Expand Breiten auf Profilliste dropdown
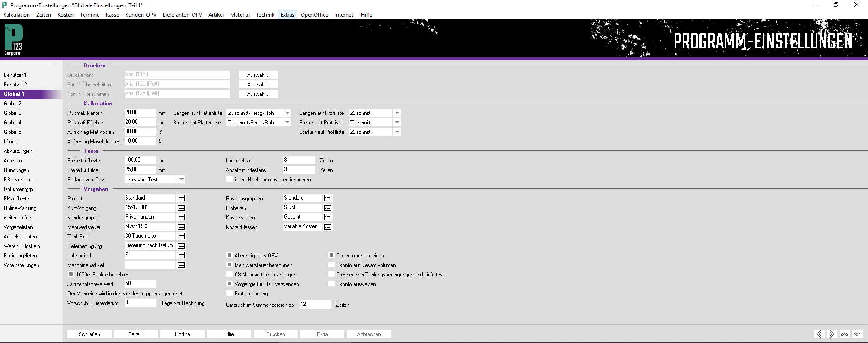This screenshot has width=868, height=343. [x=397, y=122]
